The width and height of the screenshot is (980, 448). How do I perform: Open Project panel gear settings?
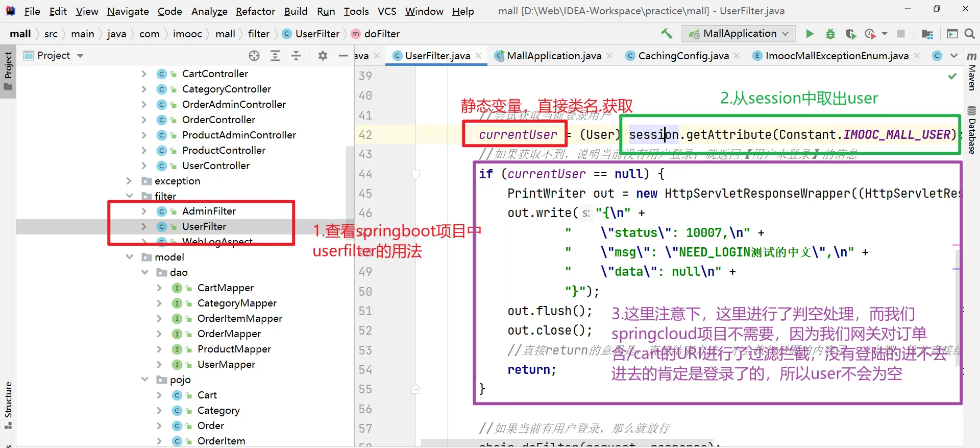point(323,56)
